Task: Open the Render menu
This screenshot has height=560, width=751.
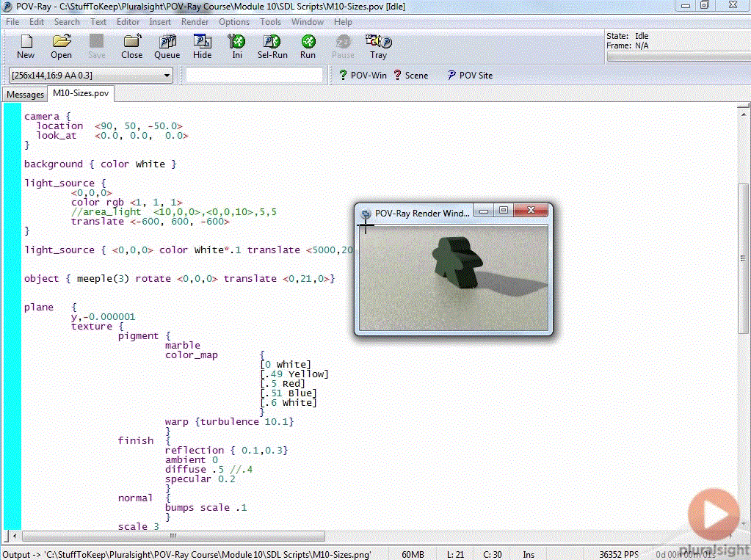Action: [x=195, y=22]
